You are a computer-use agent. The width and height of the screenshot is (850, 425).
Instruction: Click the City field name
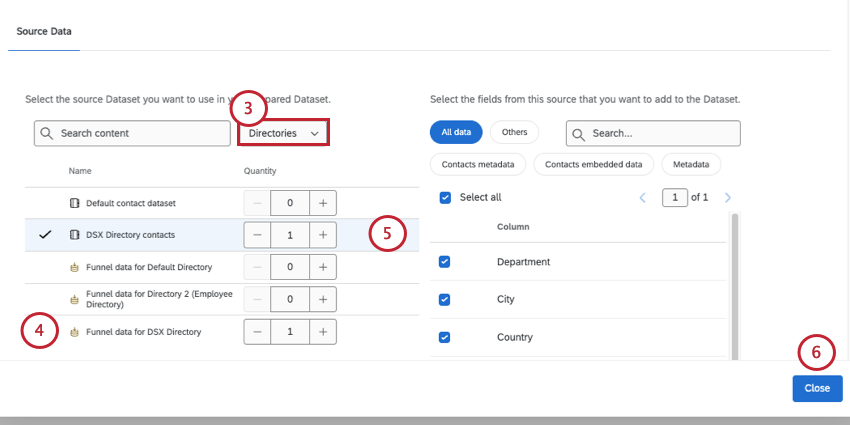click(x=506, y=299)
